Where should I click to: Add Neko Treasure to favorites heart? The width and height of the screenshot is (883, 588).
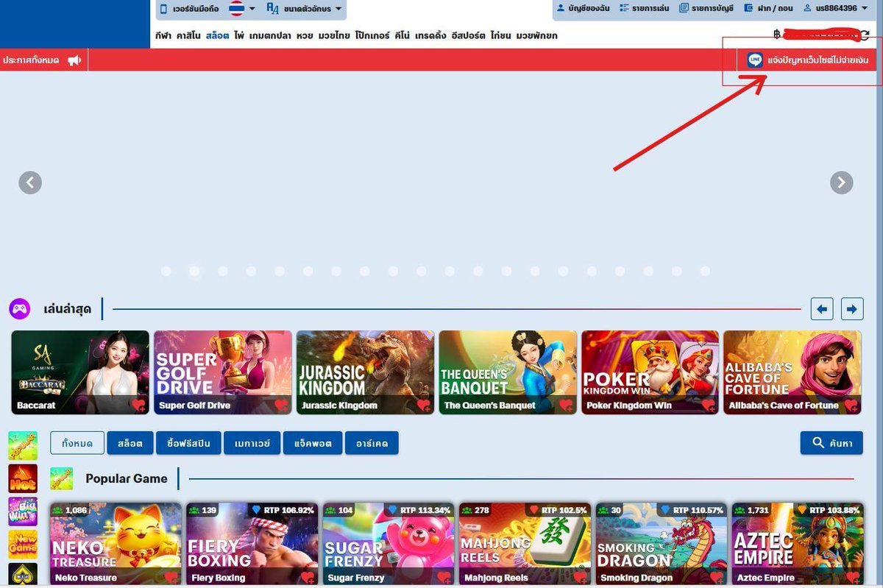pyautogui.click(x=171, y=578)
